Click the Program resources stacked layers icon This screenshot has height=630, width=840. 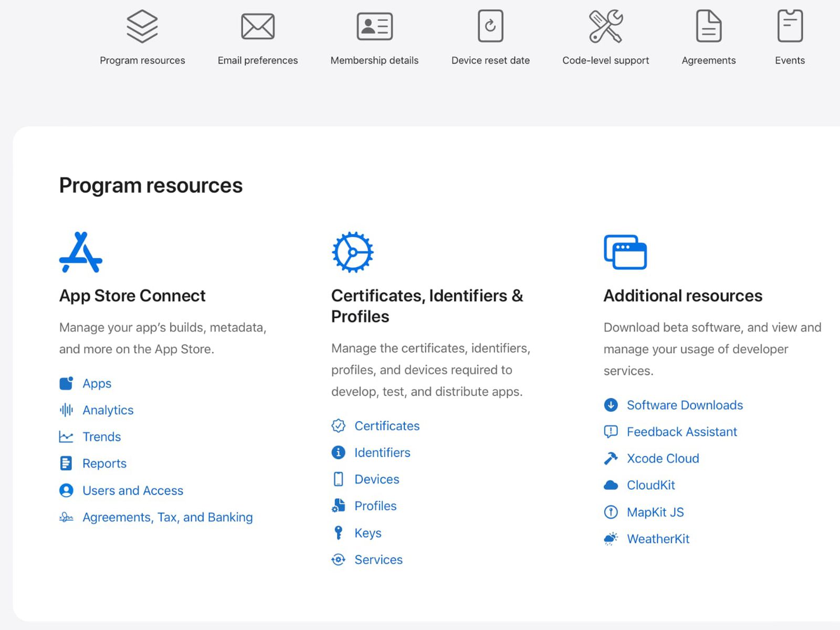click(142, 26)
